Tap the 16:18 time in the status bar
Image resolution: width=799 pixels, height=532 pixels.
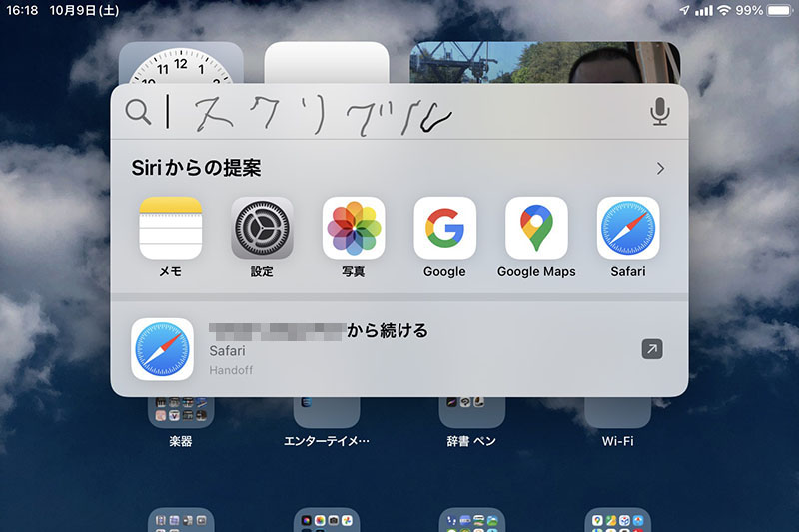pyautogui.click(x=22, y=10)
